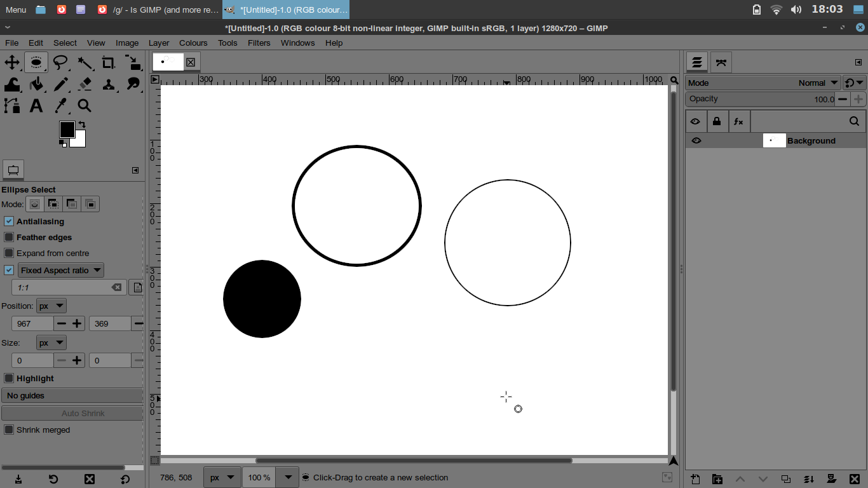
Task: Open the Windows menu
Action: coord(297,43)
